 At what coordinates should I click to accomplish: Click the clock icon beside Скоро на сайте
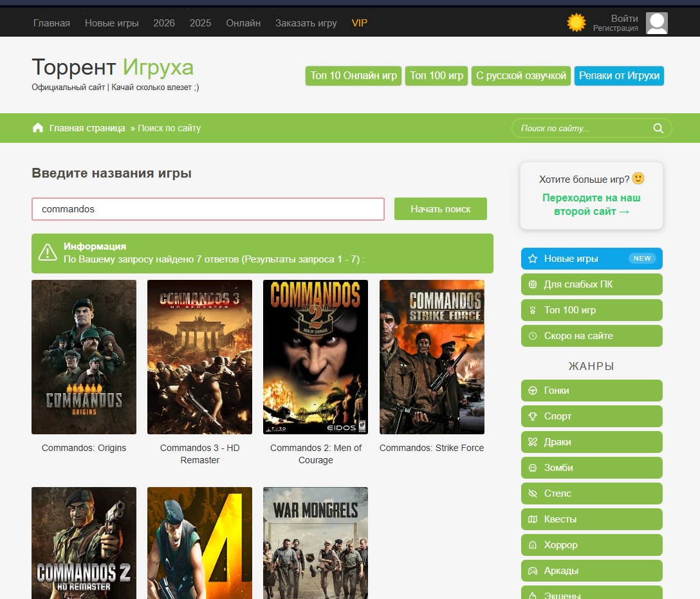[x=533, y=336]
